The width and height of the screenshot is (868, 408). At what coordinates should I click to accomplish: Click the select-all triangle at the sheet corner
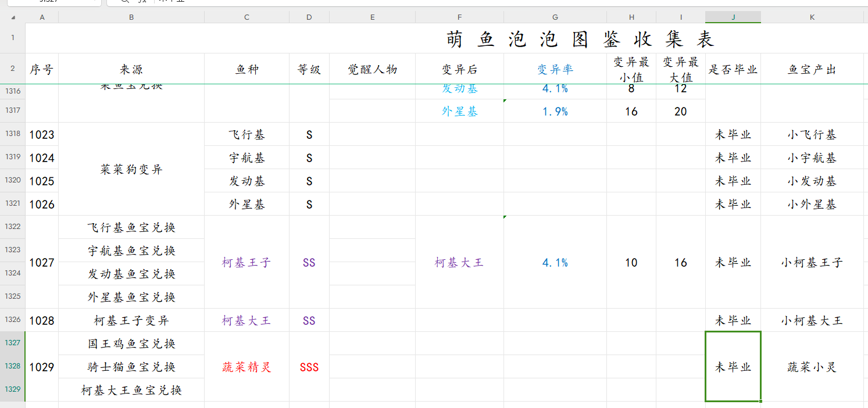click(13, 17)
